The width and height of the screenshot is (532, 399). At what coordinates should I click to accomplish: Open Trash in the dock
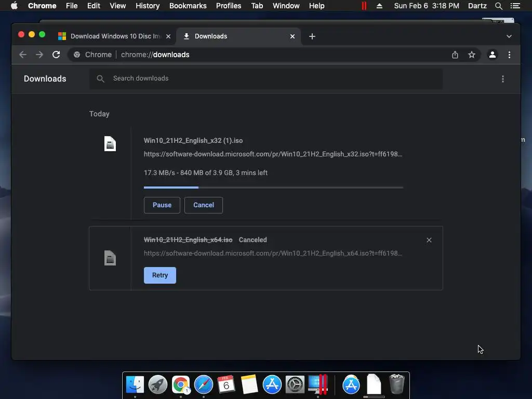pos(396,384)
